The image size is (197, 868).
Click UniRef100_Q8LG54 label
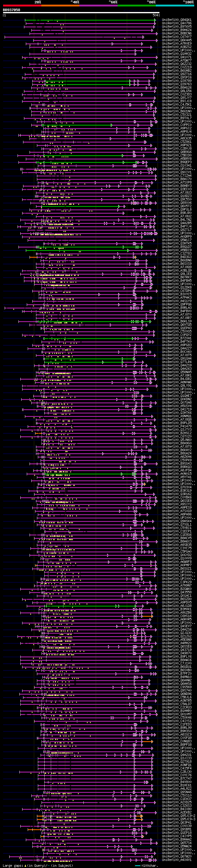pyautogui.click(x=176, y=91)
